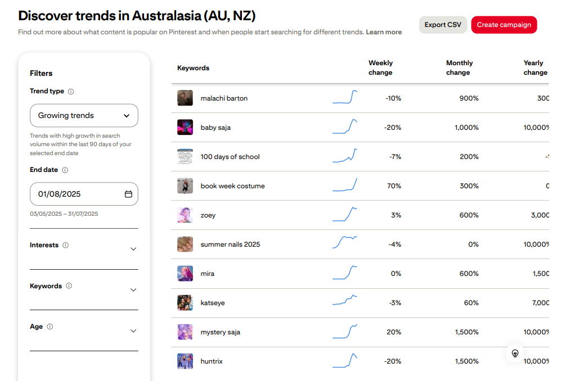Click the baby saja thumbnail image
This screenshot has height=381, width=588.
pos(185,128)
